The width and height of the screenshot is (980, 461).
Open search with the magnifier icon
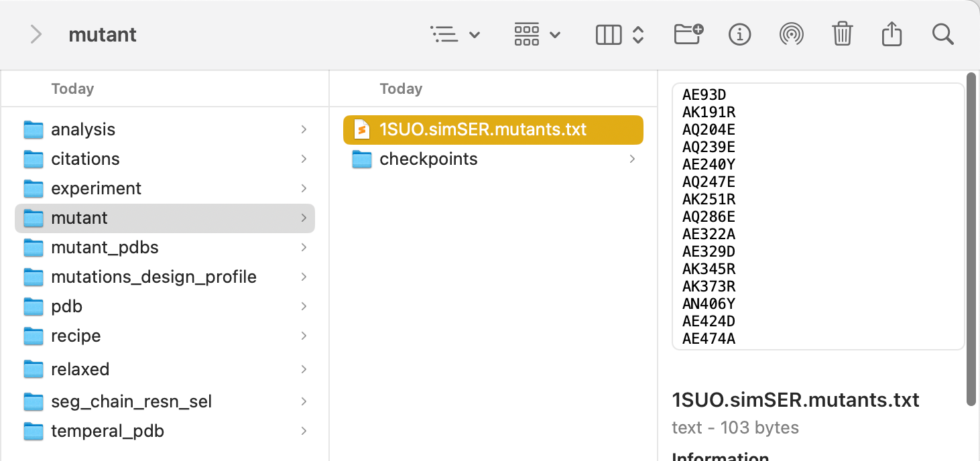click(943, 34)
